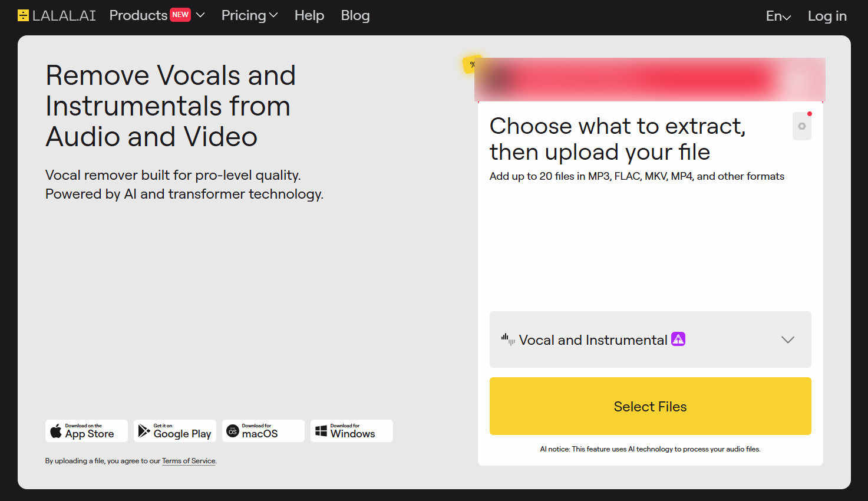Click the Apple logo on App Store badge
The height and width of the screenshot is (501, 868).
coord(56,431)
